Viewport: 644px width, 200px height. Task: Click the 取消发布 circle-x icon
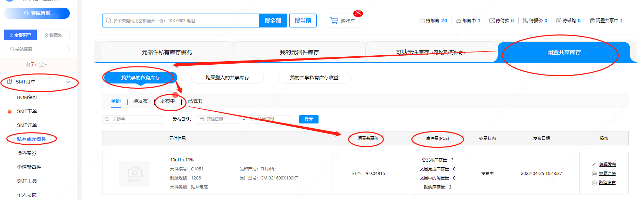(594, 183)
